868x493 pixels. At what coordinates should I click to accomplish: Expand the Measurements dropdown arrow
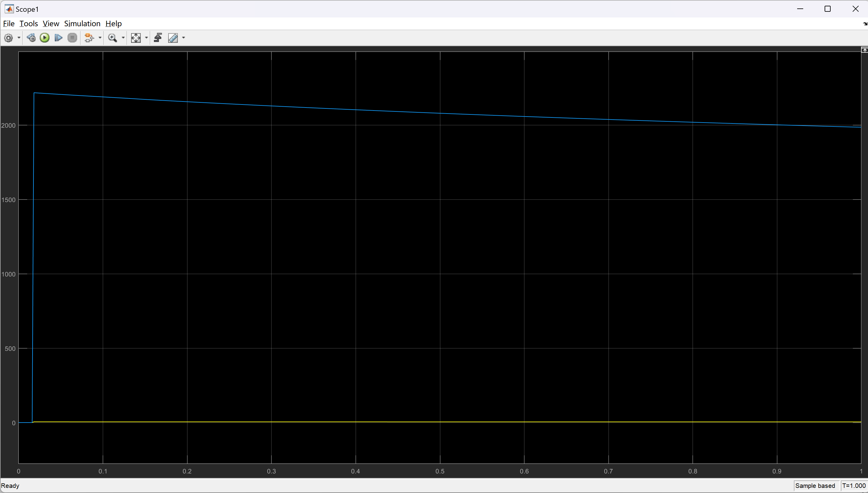184,38
